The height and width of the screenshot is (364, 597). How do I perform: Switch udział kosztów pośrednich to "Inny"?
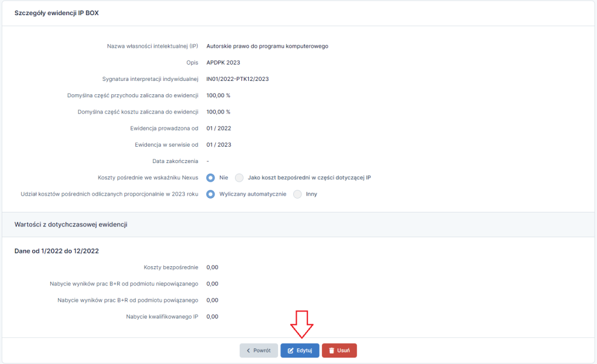coord(297,194)
